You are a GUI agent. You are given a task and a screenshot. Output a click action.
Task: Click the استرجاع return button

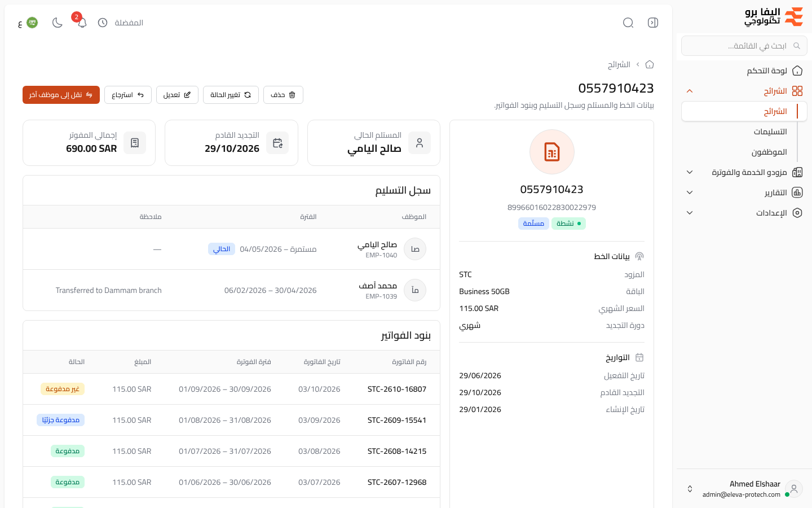click(x=128, y=95)
